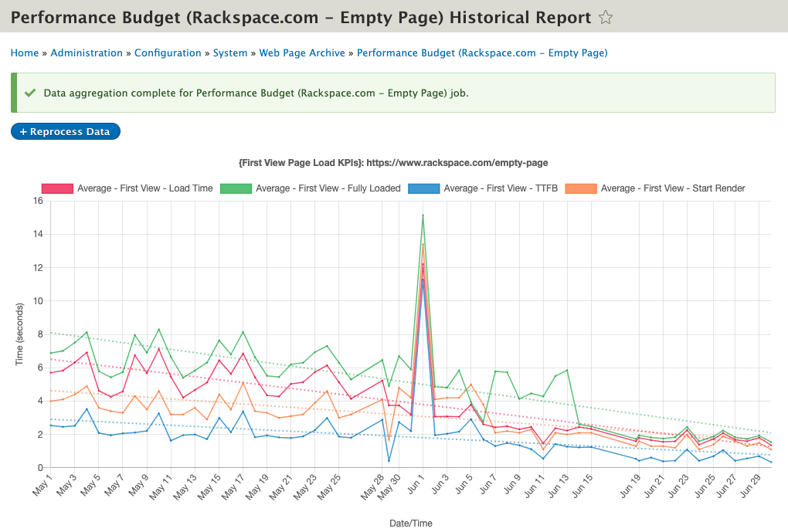Toggle the green Fully Loaded legend swatch
Image resolution: width=788 pixels, height=532 pixels.
tap(236, 188)
